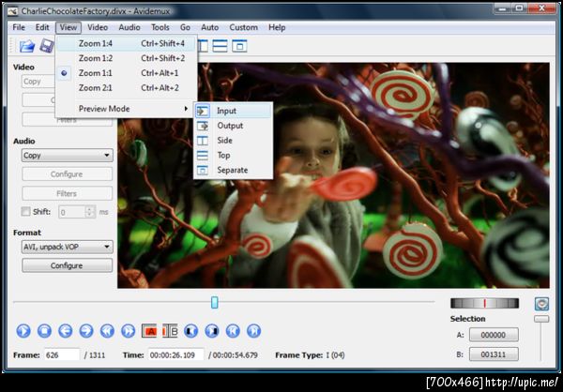Image resolution: width=563 pixels, height=392 pixels.
Task: Click the Stop playback button
Action: pos(44,331)
